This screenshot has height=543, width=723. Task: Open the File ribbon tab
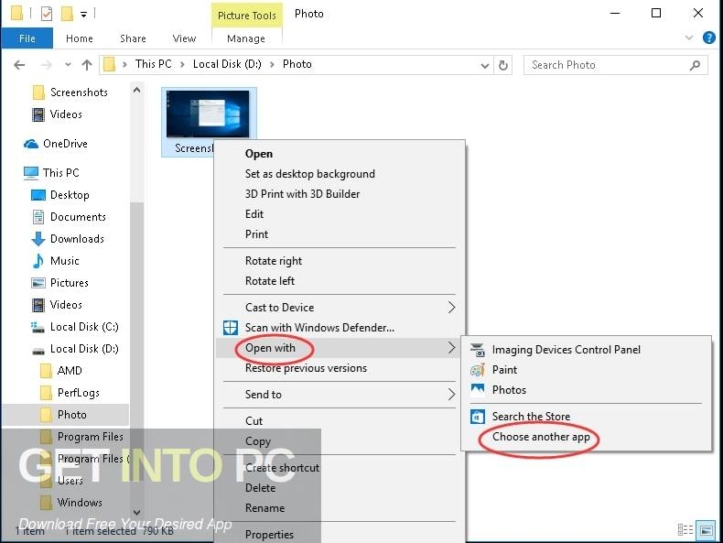[x=27, y=38]
